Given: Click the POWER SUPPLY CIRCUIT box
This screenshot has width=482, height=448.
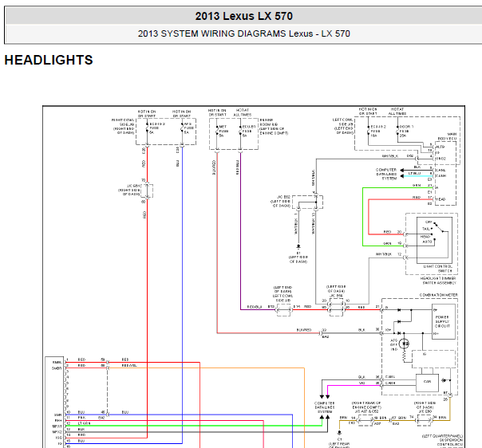Looking at the screenshot, I should pyautogui.click(x=444, y=321).
